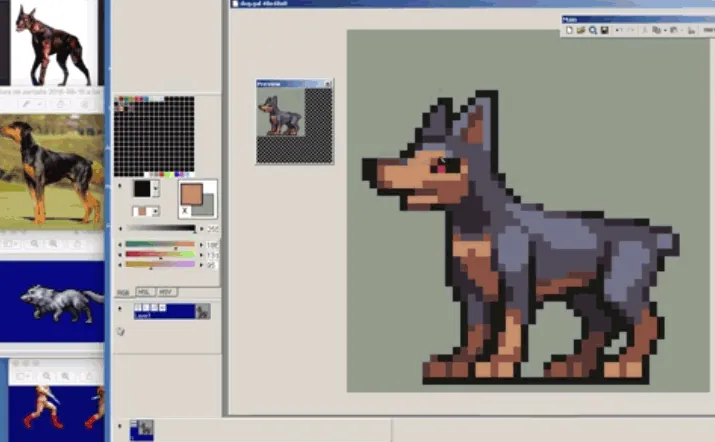
Task: Click the dog's red eye pixel on canvas
Action: pyautogui.click(x=441, y=169)
